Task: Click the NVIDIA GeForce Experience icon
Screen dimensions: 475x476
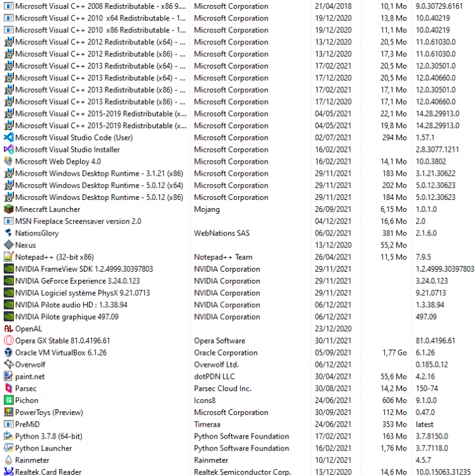Action: point(8,281)
